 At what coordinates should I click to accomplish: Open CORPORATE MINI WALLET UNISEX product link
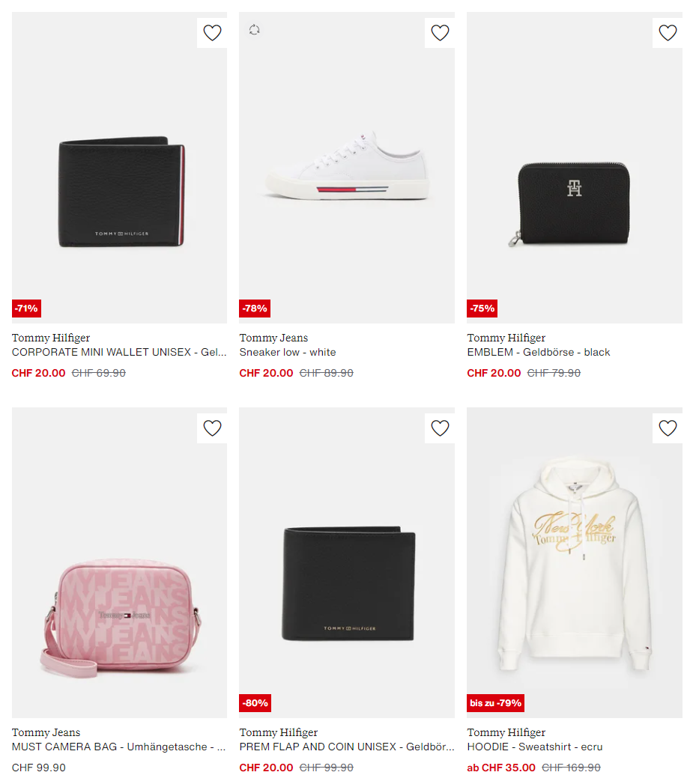[x=119, y=353]
